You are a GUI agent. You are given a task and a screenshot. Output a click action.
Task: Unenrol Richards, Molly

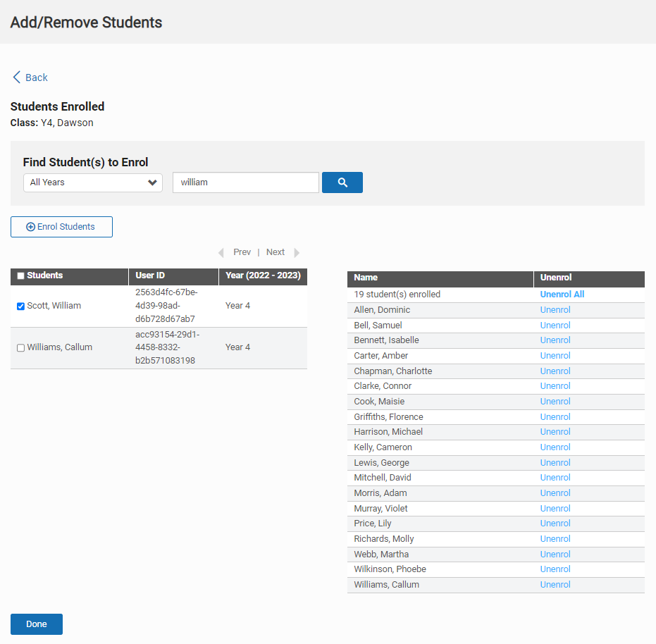click(x=555, y=538)
